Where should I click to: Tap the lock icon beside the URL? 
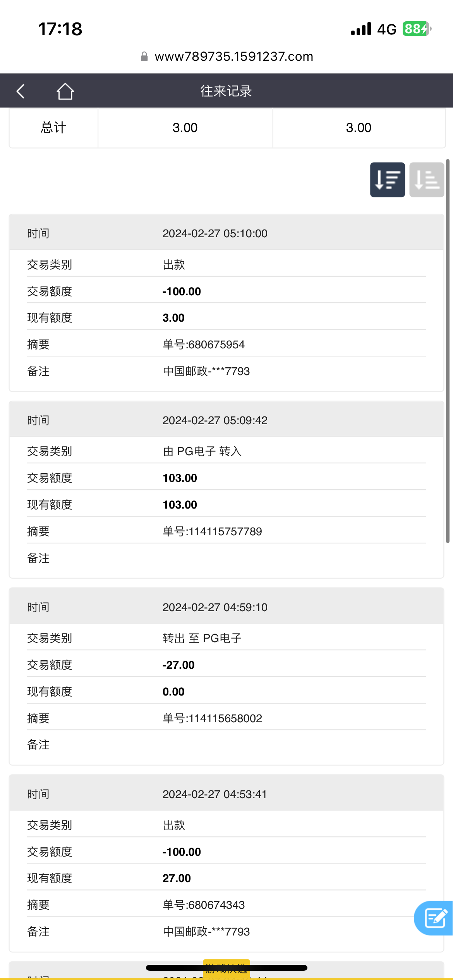coord(144,57)
